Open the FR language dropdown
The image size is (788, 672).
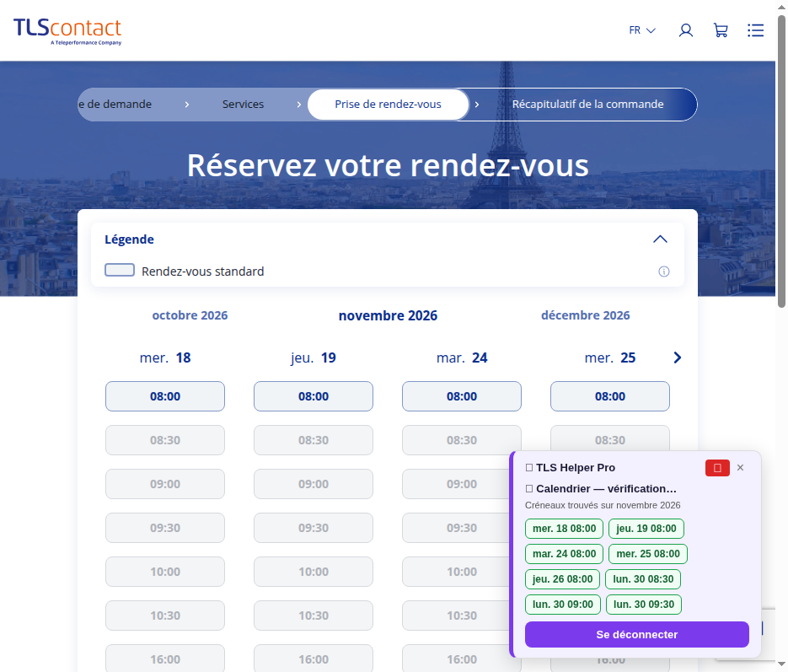pos(642,30)
